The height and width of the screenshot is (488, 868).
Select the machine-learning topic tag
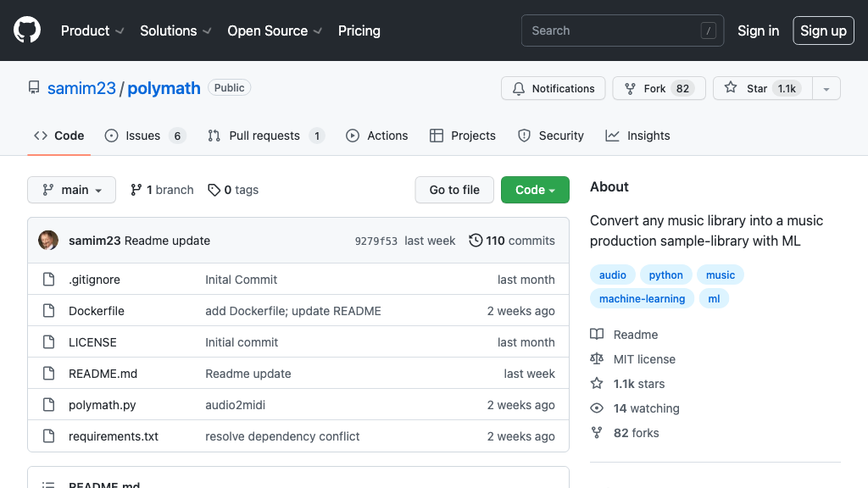(642, 298)
